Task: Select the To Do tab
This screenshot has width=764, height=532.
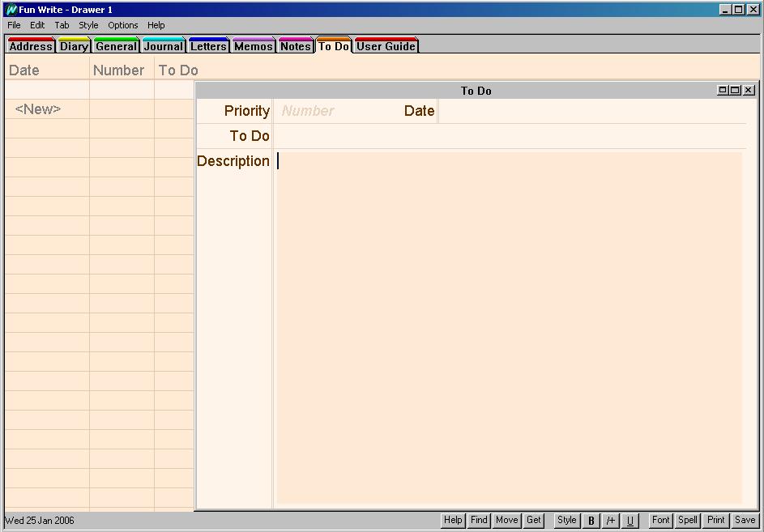Action: (334, 46)
